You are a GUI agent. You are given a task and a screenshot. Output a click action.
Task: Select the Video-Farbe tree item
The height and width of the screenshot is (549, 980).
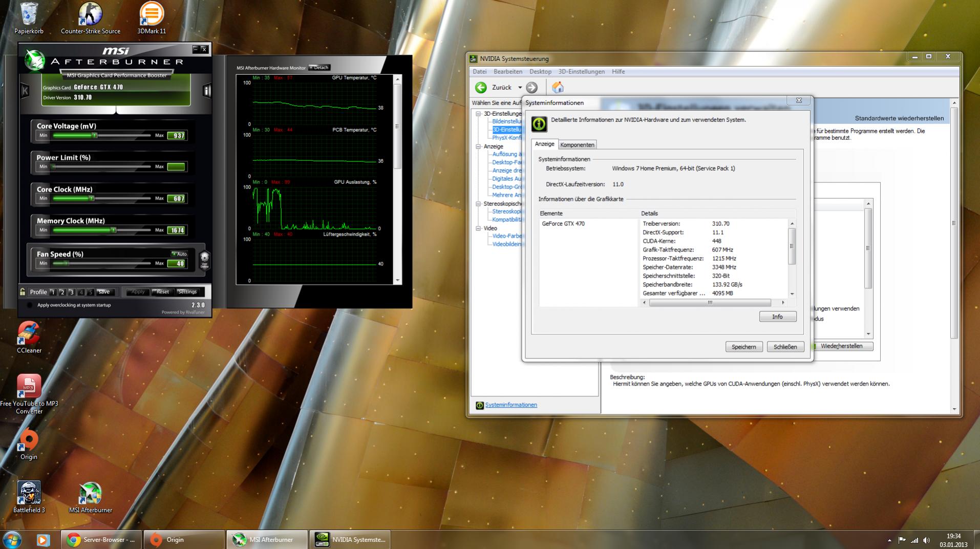coord(507,236)
